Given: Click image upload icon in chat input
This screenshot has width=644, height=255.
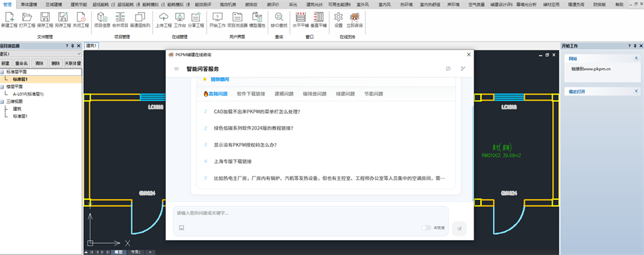Looking at the screenshot, I should point(181,227).
